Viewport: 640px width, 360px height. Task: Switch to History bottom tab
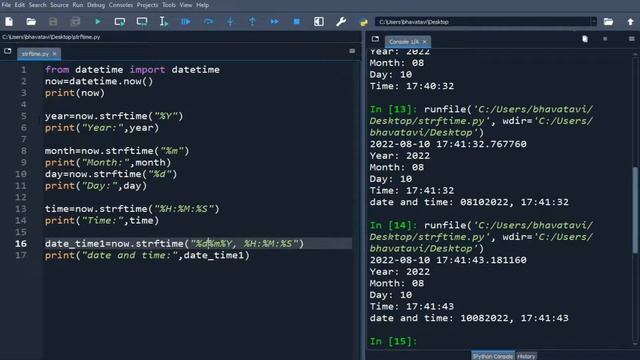click(x=526, y=356)
